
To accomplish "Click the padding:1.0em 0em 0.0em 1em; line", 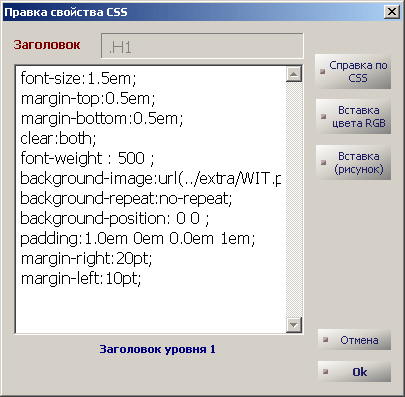I will [138, 239].
